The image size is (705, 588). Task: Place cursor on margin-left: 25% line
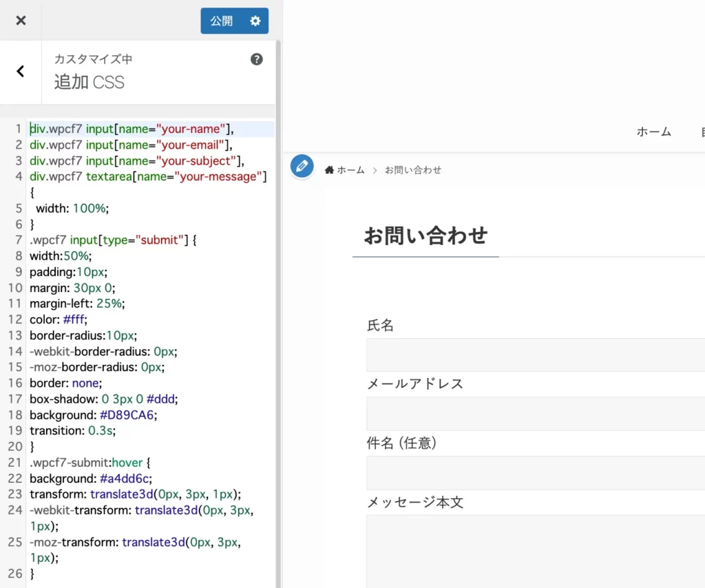point(77,304)
